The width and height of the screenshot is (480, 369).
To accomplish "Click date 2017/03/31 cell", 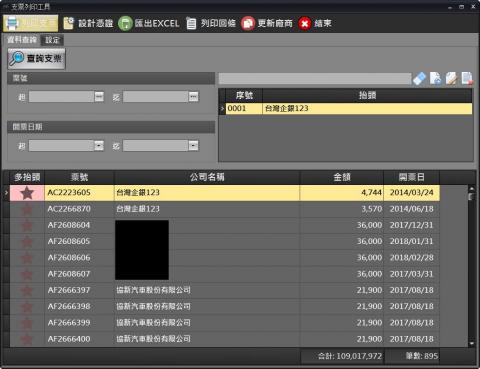I will (412, 274).
